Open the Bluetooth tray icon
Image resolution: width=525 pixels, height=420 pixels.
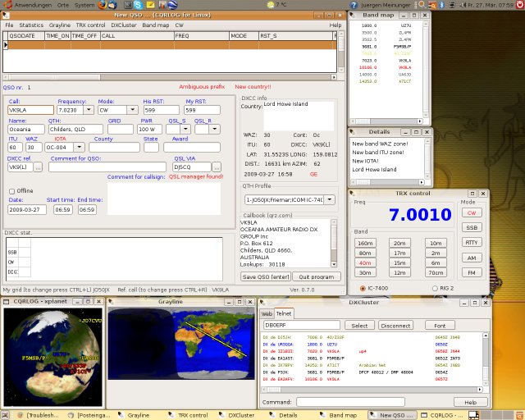click(442, 5)
